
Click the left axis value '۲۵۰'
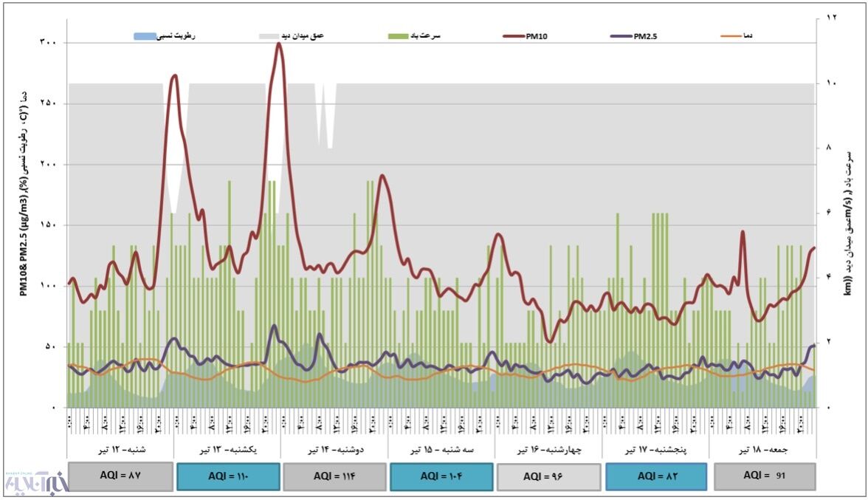point(47,104)
